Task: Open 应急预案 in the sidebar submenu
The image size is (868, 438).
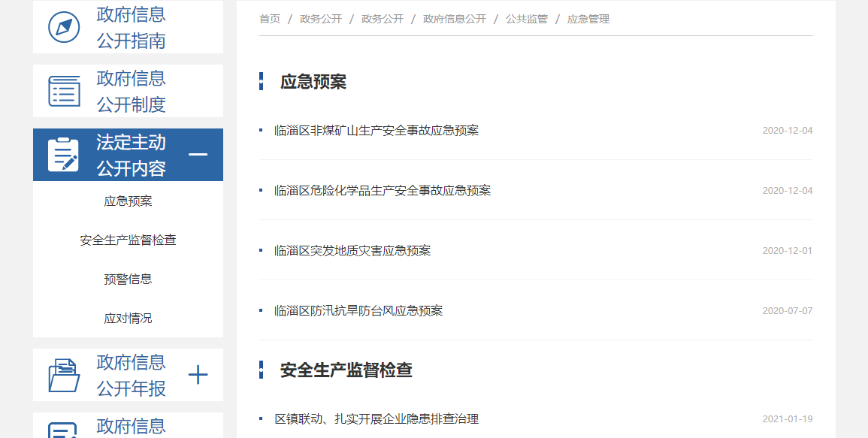Action: point(128,201)
